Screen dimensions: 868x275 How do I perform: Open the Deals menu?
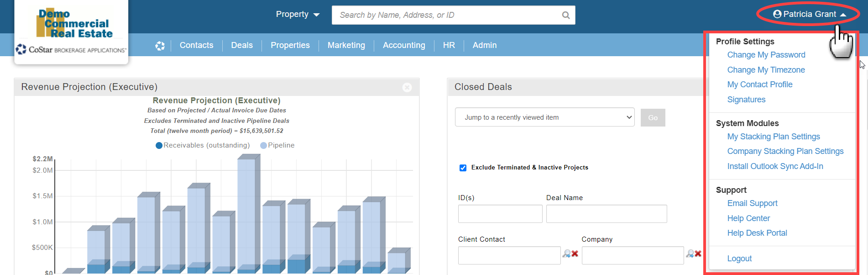[x=242, y=45]
